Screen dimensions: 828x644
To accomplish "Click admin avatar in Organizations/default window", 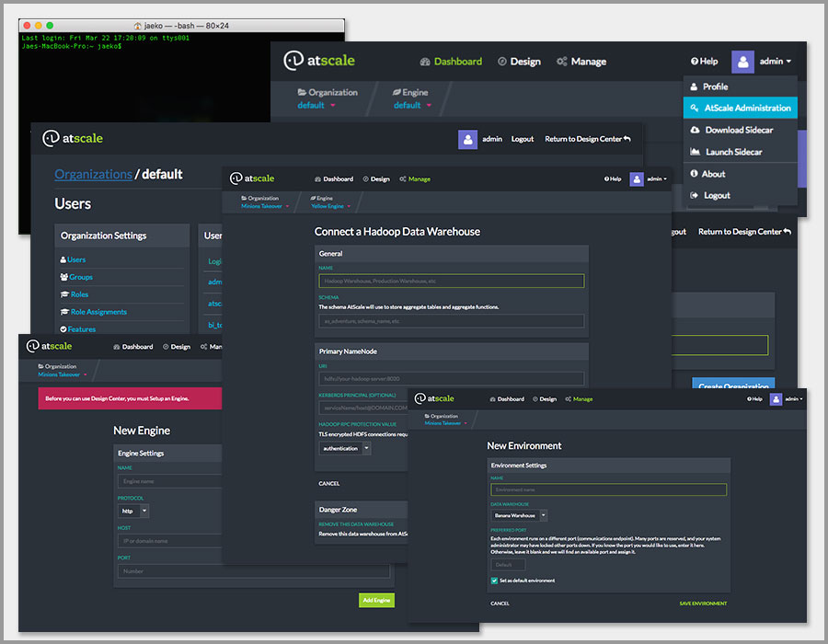I will 468,139.
